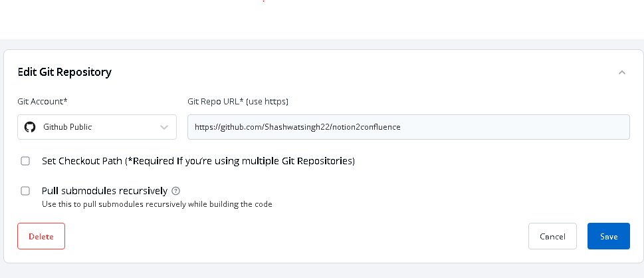Save the Git repository settings
644x278 pixels.
pyautogui.click(x=609, y=236)
